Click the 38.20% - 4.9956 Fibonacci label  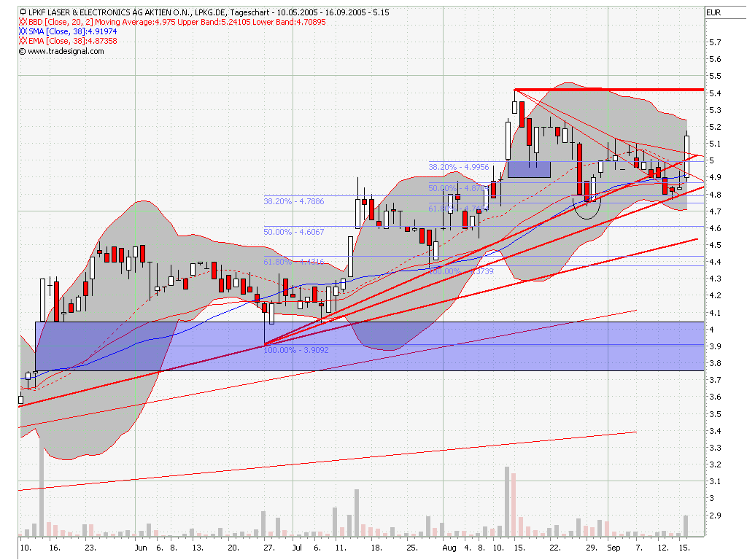(459, 167)
